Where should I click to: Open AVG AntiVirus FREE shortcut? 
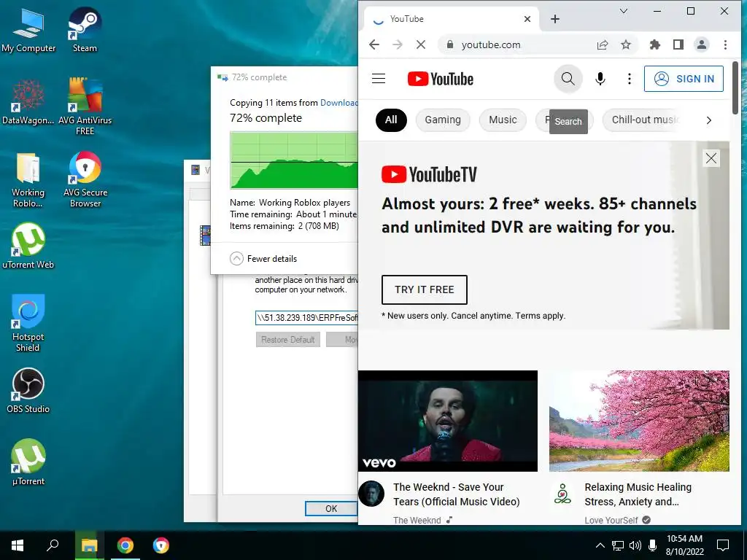point(85,106)
